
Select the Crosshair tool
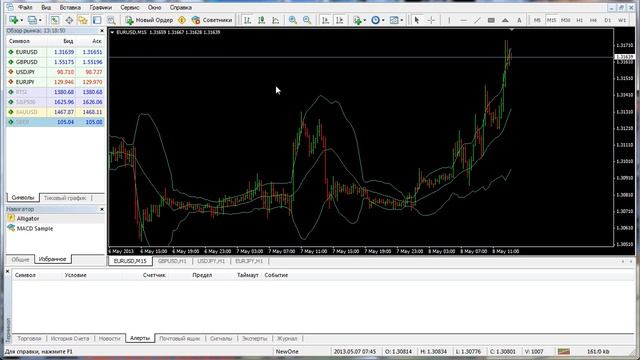coord(431,20)
